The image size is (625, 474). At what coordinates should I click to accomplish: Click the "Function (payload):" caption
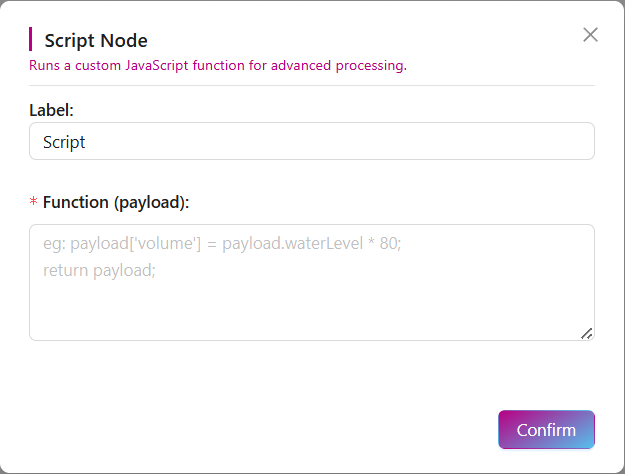click(116, 202)
